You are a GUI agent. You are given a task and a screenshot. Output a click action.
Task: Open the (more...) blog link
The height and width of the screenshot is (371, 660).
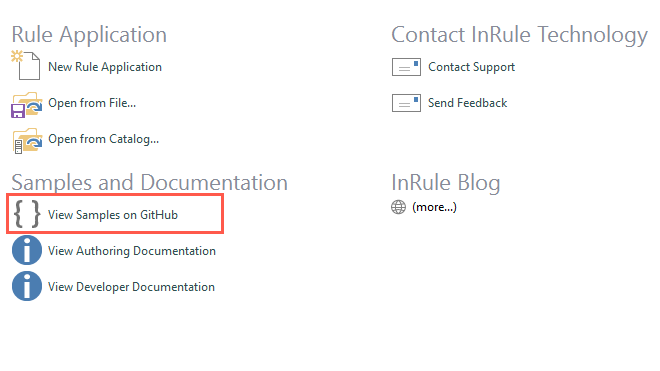tap(434, 207)
